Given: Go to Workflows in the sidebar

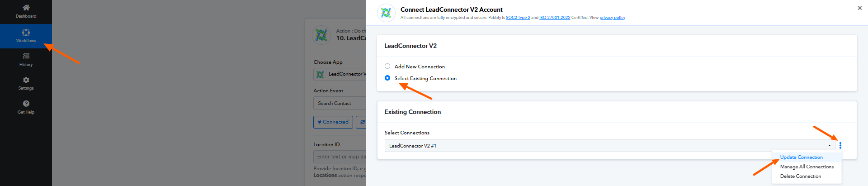Looking at the screenshot, I should coord(26,36).
